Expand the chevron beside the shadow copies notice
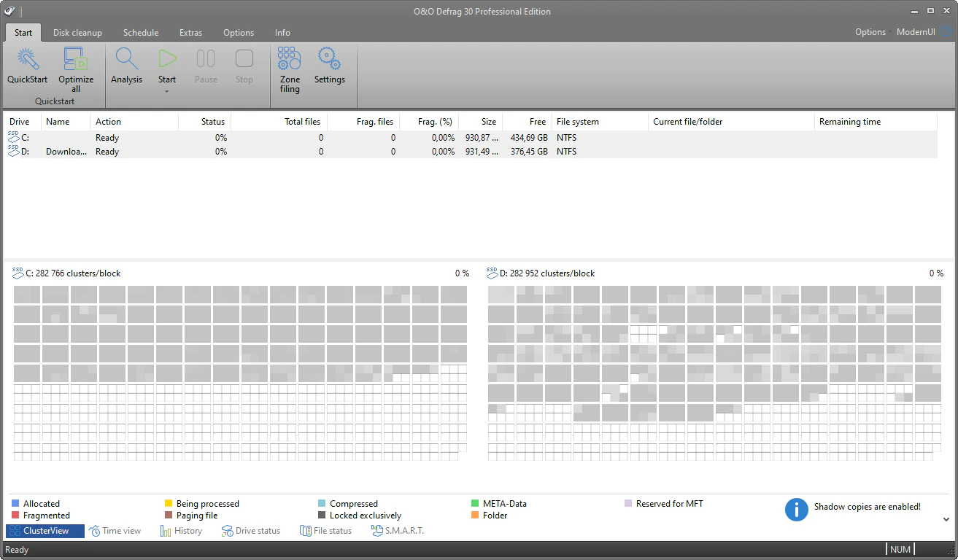The image size is (958, 560). pos(946,519)
